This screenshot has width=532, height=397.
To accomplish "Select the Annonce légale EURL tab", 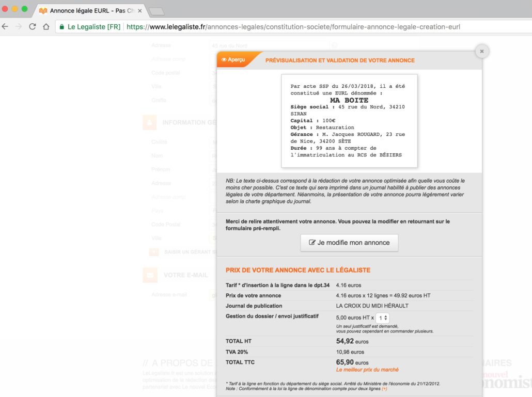I will pyautogui.click(x=91, y=10).
